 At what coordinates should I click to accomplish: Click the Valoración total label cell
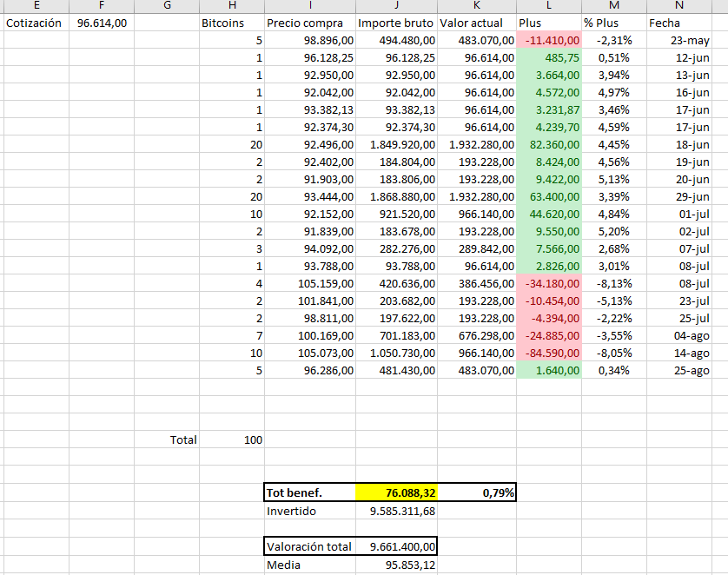310,546
